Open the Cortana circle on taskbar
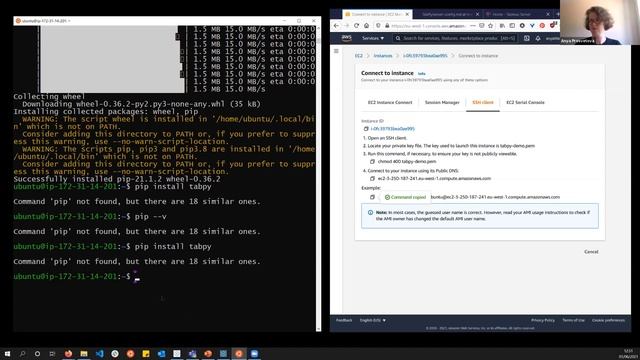Screen dimensions: 640x360 tap(37, 353)
